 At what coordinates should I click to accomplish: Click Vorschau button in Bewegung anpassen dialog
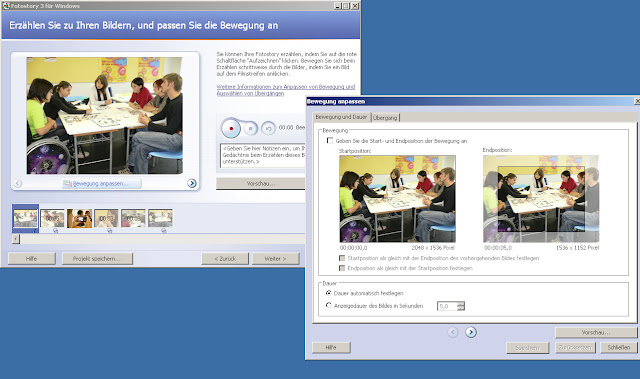(x=596, y=332)
